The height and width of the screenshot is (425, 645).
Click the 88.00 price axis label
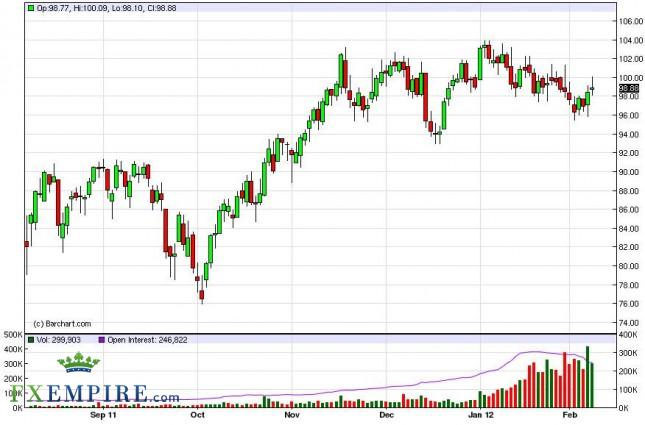[631, 191]
